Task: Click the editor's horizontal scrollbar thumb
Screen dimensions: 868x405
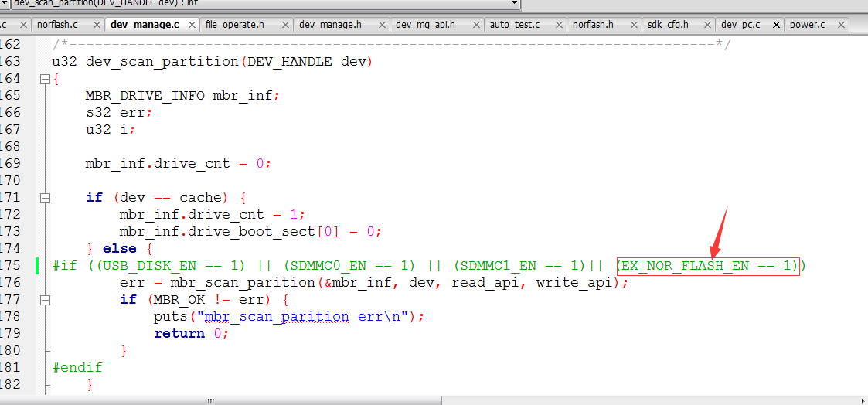Action: click(210, 400)
